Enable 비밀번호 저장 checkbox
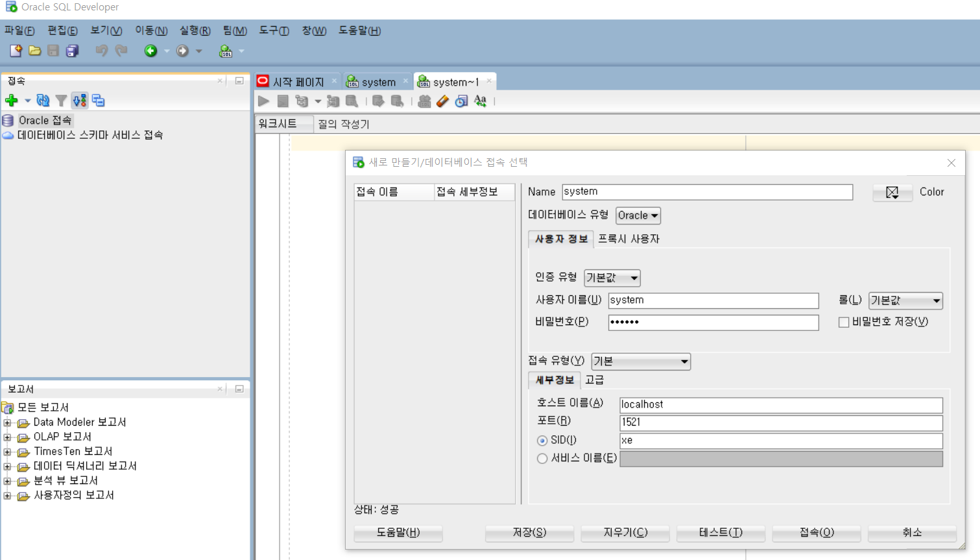 point(844,323)
